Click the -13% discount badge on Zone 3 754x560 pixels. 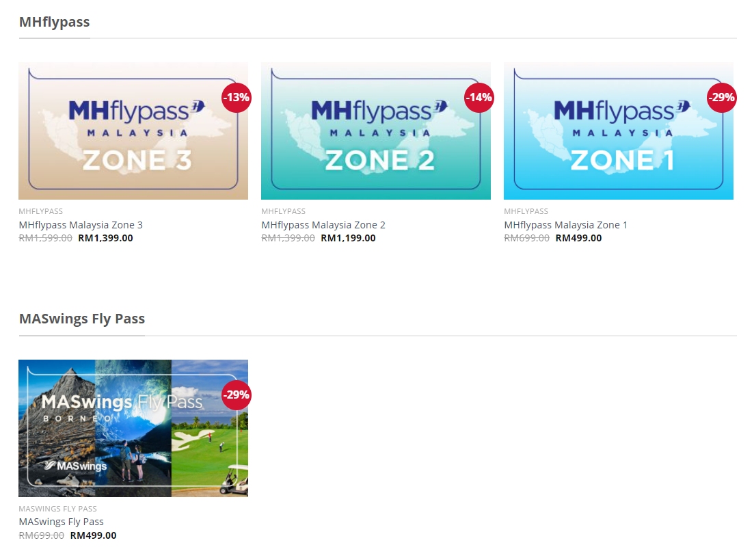point(236,98)
